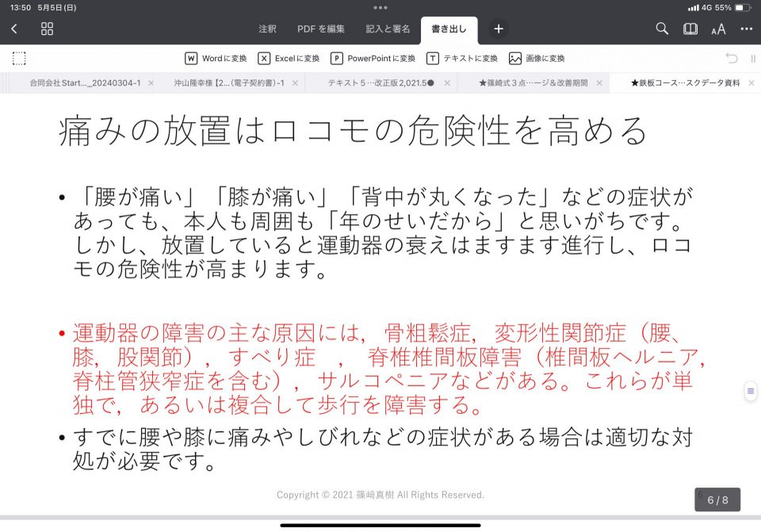Tap the 6 / 8 page indicator
The width and height of the screenshot is (761, 532).
[717, 499]
